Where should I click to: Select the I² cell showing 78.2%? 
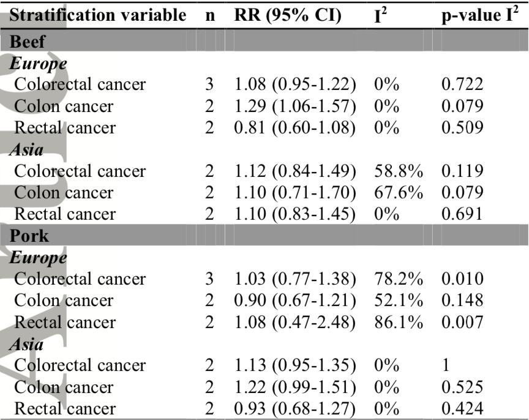(x=399, y=279)
